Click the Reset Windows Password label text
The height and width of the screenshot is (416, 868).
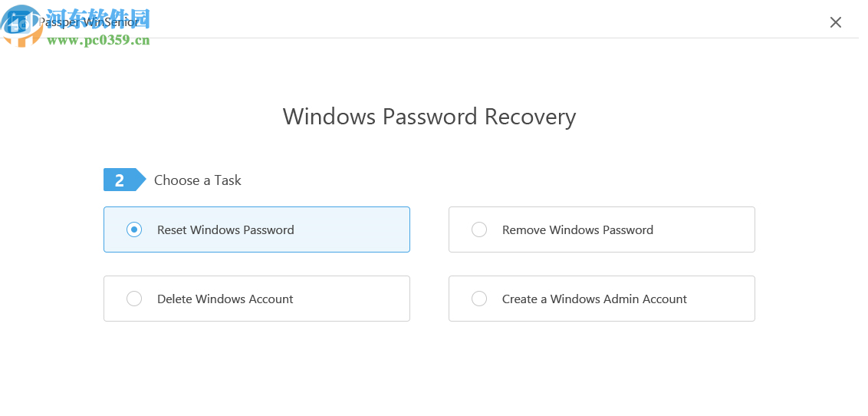point(225,229)
